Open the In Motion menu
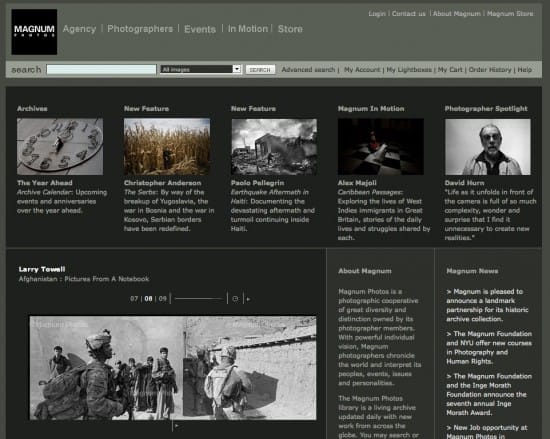 tap(248, 29)
